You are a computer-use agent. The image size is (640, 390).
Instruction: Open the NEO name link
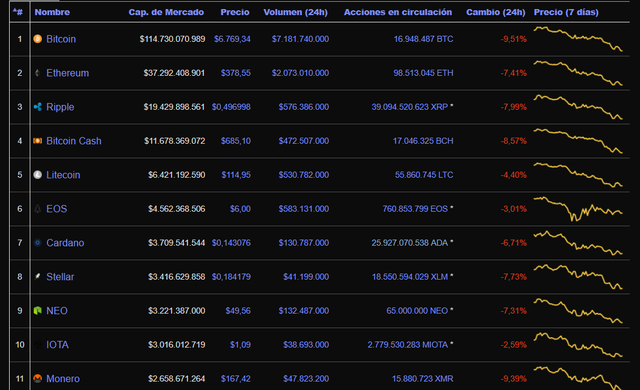[57, 310]
